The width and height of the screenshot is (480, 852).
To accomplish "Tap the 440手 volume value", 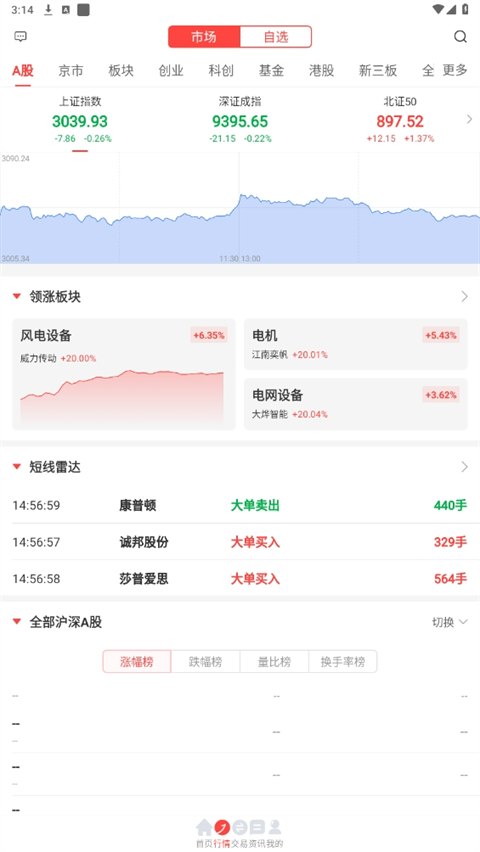I will (450, 505).
